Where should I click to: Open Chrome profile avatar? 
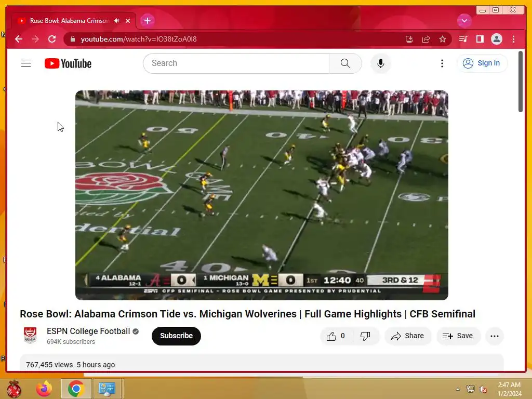496,39
